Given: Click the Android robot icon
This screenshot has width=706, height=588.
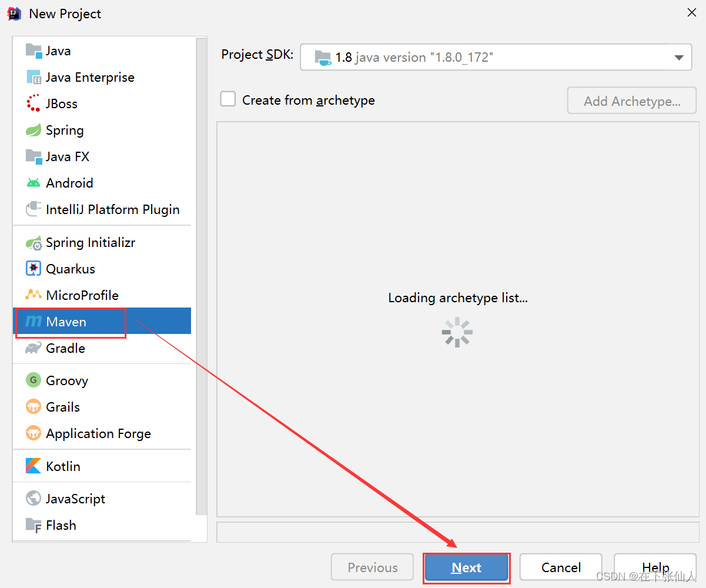Looking at the screenshot, I should tap(34, 183).
